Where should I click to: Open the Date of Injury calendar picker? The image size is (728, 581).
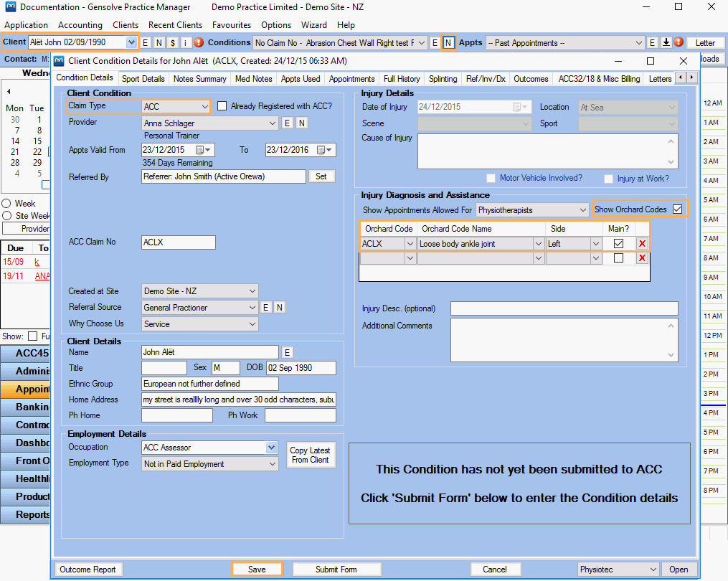[x=518, y=107]
